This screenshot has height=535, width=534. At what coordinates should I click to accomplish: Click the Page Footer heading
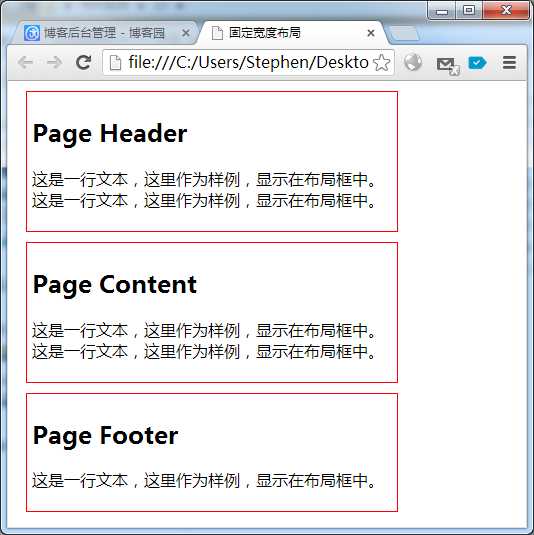[x=105, y=436]
